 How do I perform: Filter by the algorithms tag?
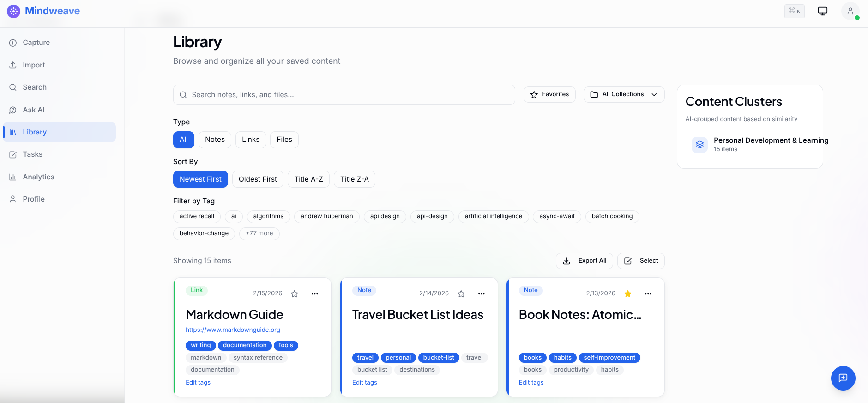[x=268, y=216]
